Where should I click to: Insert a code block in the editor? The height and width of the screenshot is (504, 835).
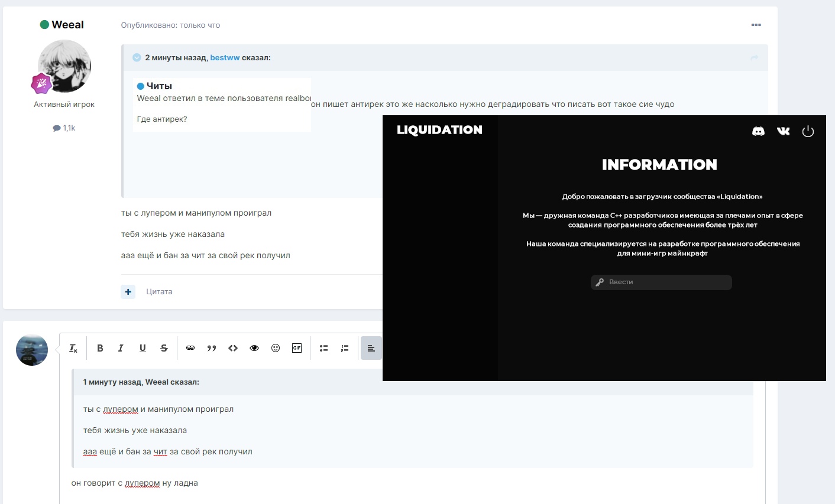coord(233,348)
